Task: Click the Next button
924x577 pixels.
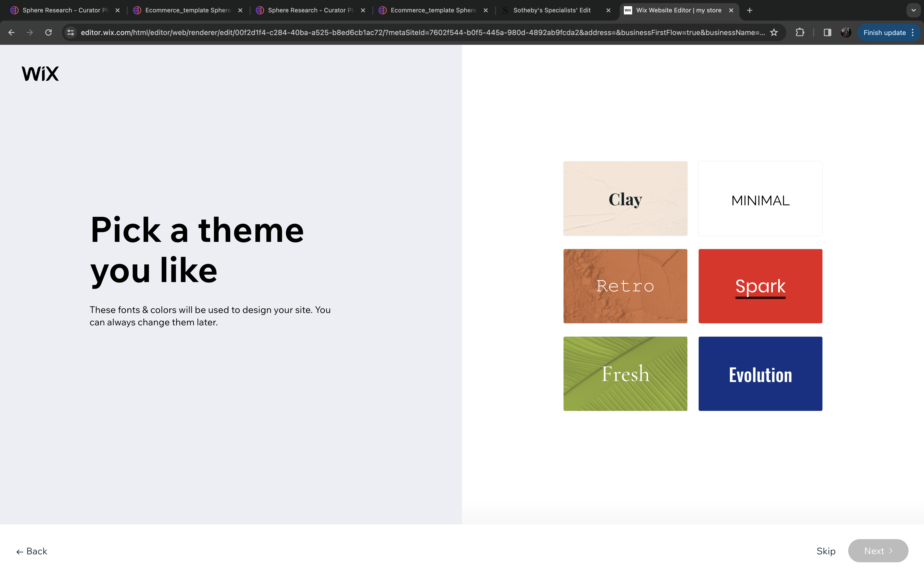Action: tap(878, 551)
